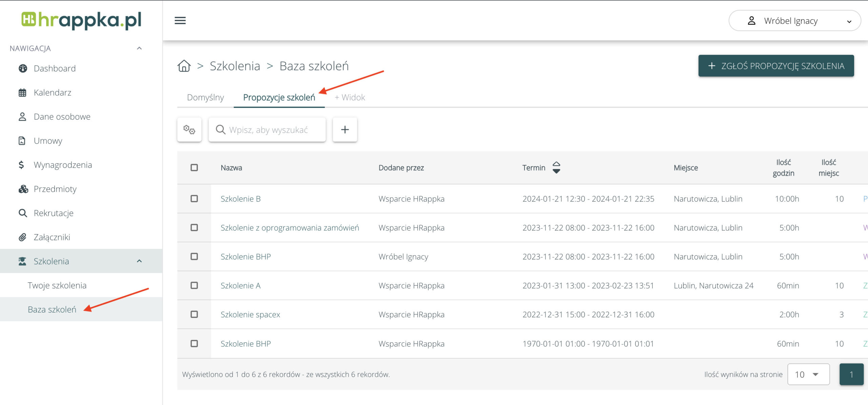
Task: Click the home breadcrumb icon
Action: click(184, 66)
